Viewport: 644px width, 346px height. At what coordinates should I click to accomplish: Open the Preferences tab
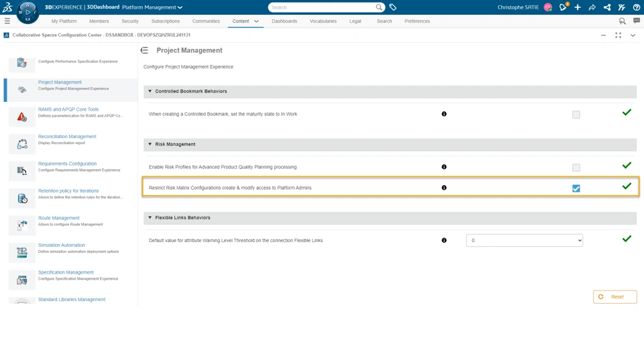click(x=417, y=21)
